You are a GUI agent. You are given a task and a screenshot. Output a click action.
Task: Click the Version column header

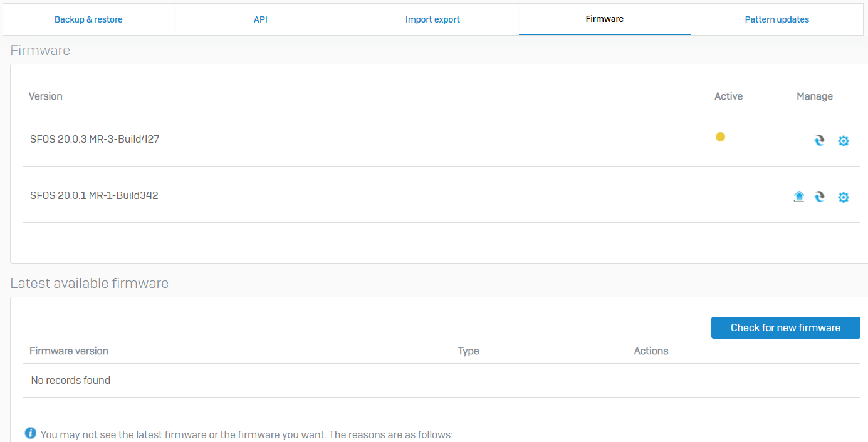tap(46, 96)
